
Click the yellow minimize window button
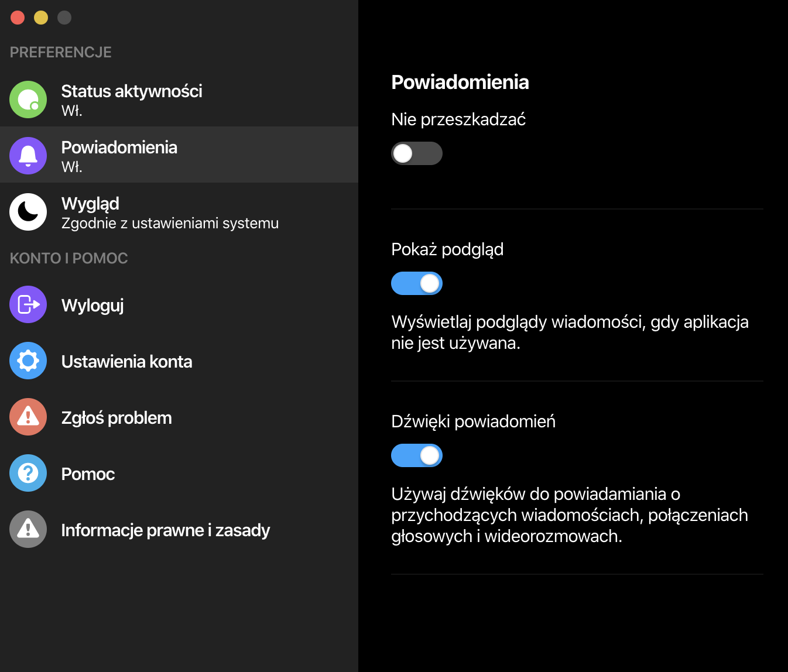click(41, 18)
